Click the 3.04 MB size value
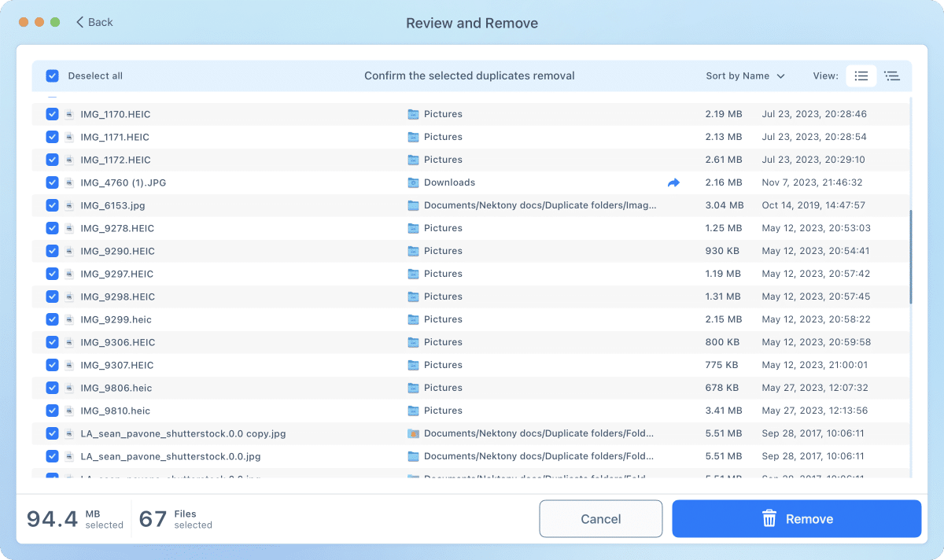 725,205
